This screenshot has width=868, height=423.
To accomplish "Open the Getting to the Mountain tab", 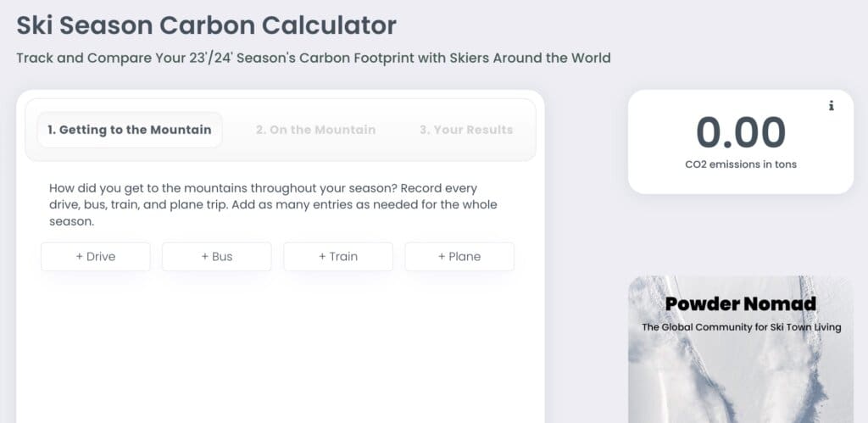I will pos(130,130).
